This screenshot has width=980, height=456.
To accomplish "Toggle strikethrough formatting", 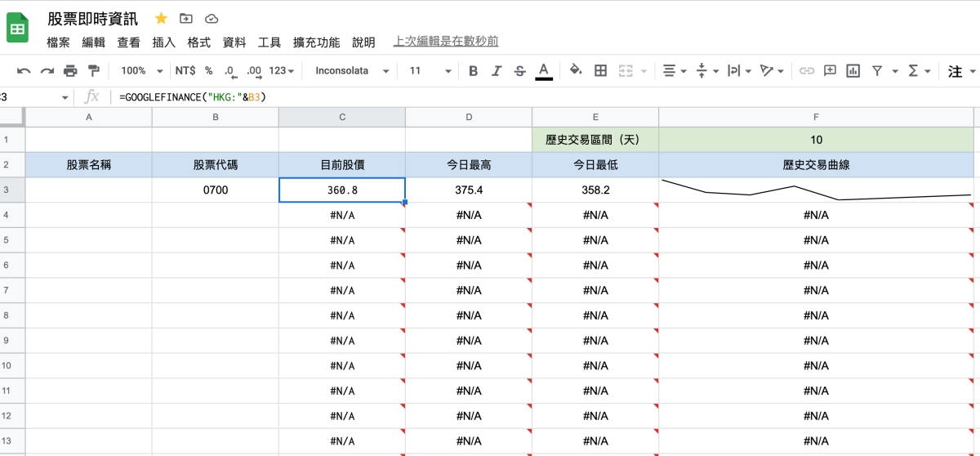I will [x=519, y=71].
